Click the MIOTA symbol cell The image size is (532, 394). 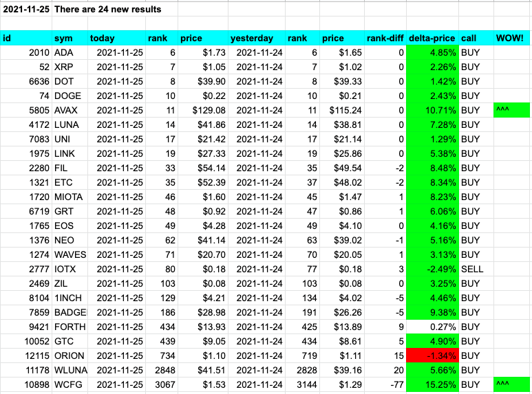click(x=70, y=197)
